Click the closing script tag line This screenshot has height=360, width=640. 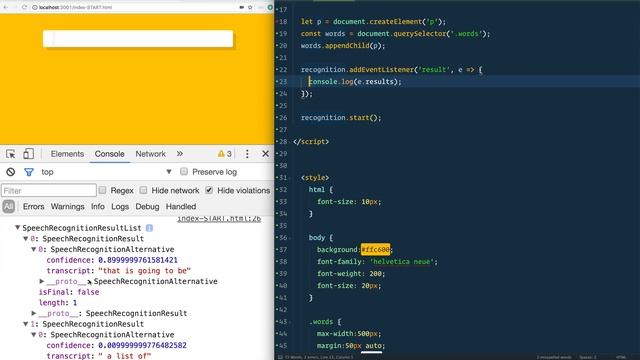[311, 142]
